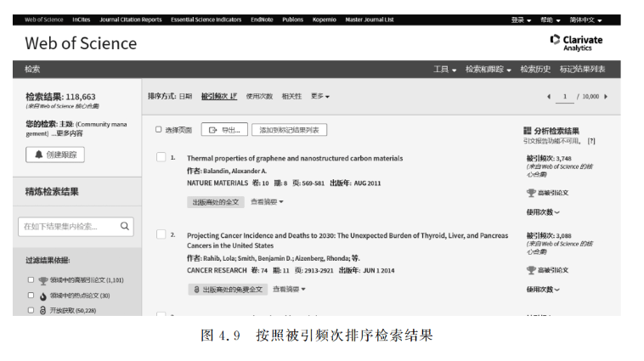Expand 使用次数 for Thermal properties article
The width and height of the screenshot is (644, 361).
pyautogui.click(x=543, y=212)
